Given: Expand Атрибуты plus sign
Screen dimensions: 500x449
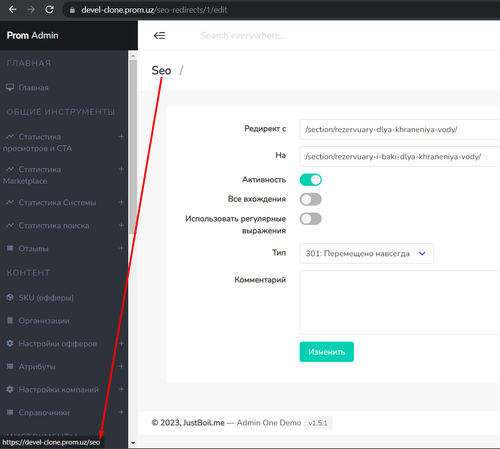Looking at the screenshot, I should pos(121,366).
